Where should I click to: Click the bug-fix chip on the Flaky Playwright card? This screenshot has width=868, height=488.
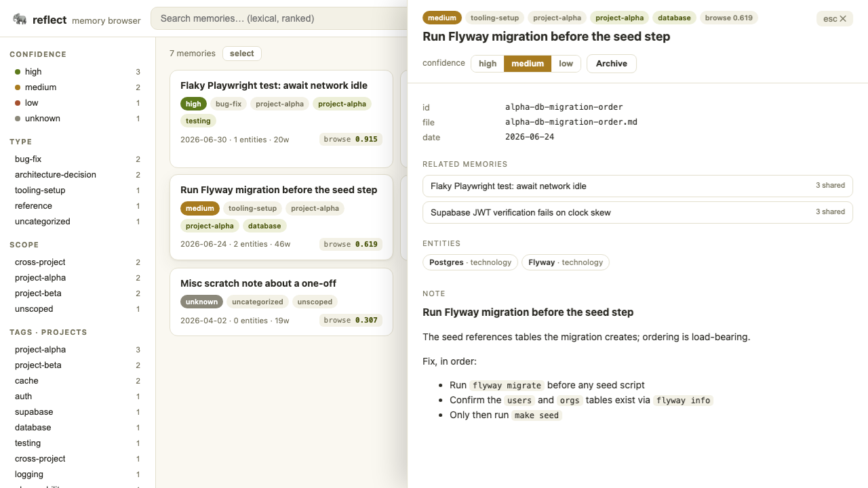point(229,104)
